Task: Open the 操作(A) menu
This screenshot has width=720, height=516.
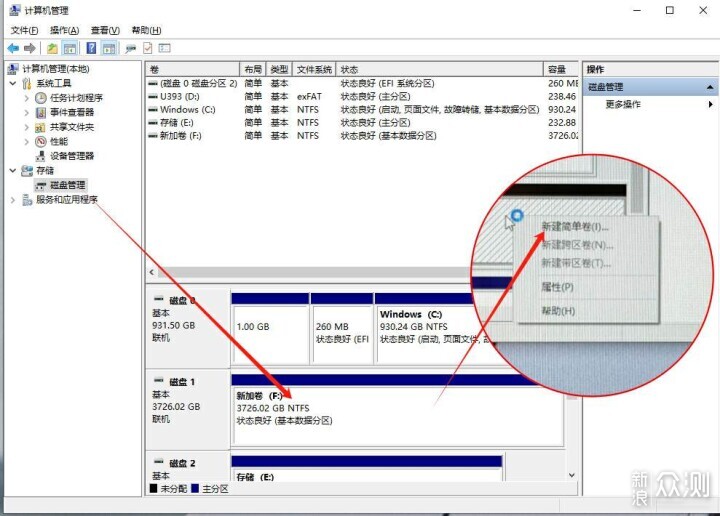Action: [x=64, y=30]
